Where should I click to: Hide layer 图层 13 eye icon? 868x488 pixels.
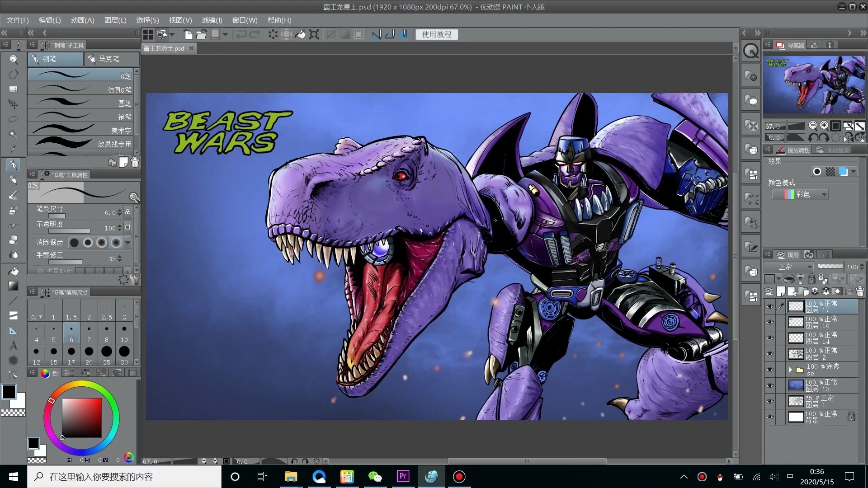tap(770, 386)
